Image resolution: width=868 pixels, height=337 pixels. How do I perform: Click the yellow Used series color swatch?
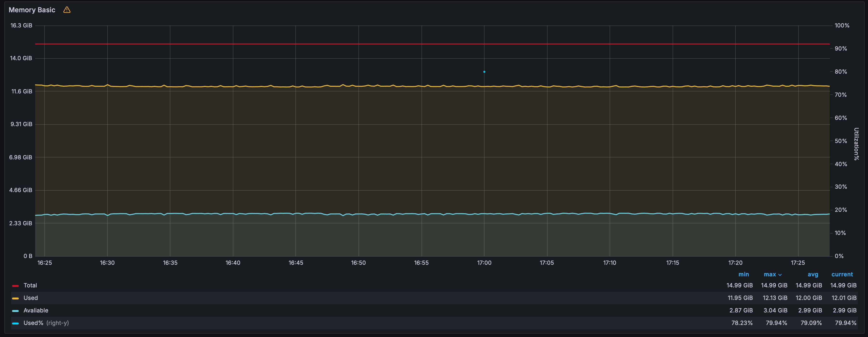coord(15,298)
